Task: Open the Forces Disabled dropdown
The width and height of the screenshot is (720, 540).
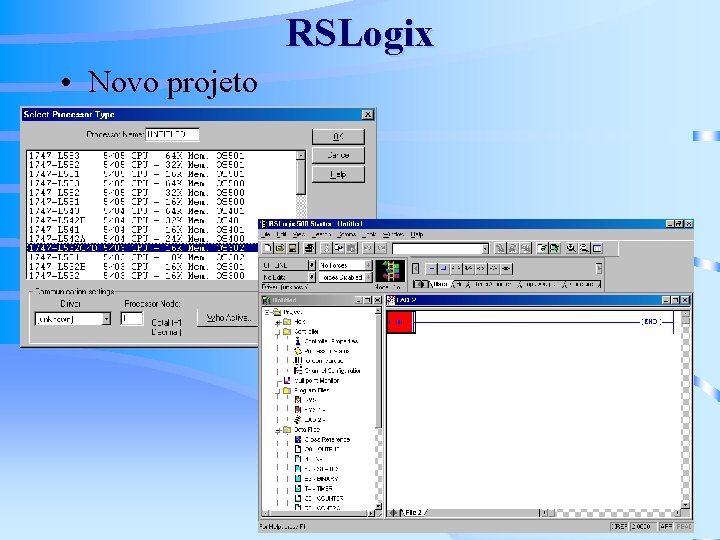Action: click(x=368, y=277)
